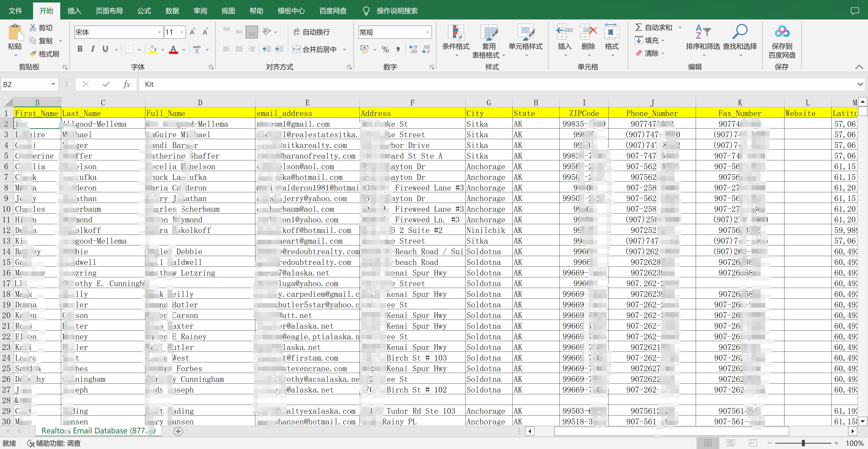Click the comments icon at top right
Screen dimensions: 868x449
[854, 11]
